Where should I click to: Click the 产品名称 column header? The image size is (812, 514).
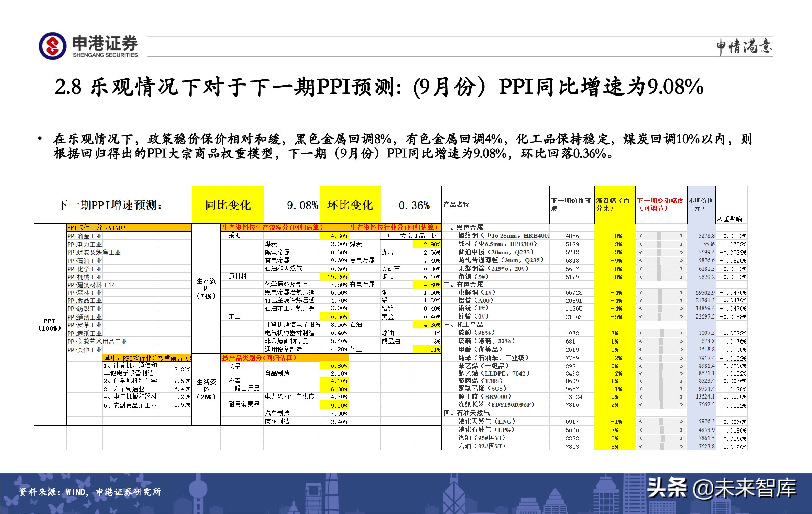pyautogui.click(x=495, y=204)
